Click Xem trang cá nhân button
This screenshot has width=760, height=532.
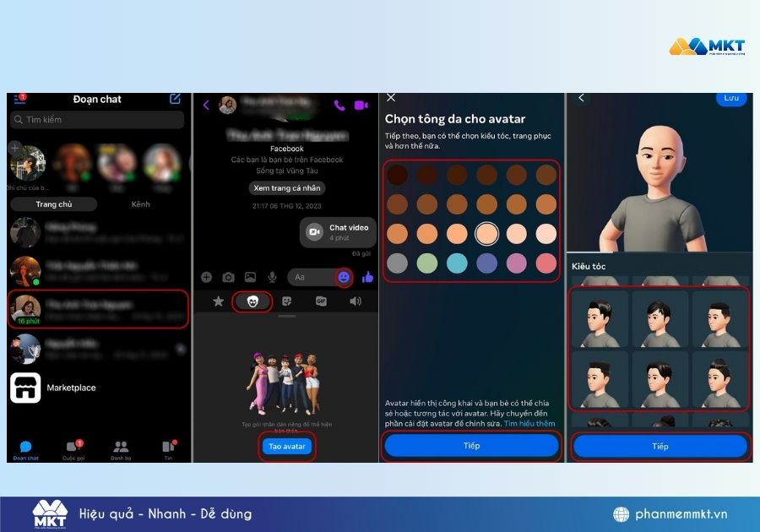coord(287,188)
